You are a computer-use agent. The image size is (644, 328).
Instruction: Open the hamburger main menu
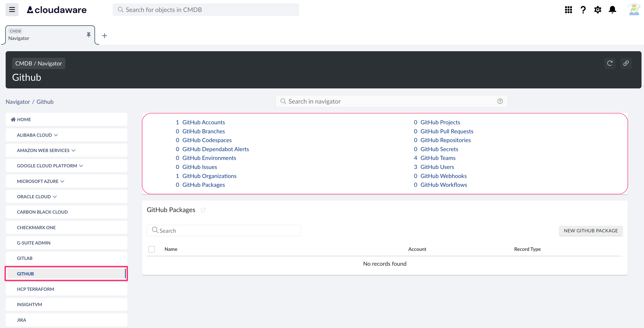point(12,10)
